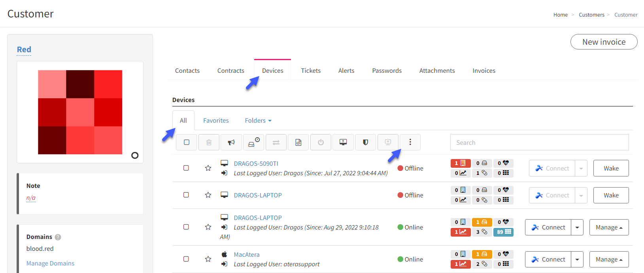Click the red performance alert badge for MacAtera
The width and height of the screenshot is (644, 273).
point(461,264)
